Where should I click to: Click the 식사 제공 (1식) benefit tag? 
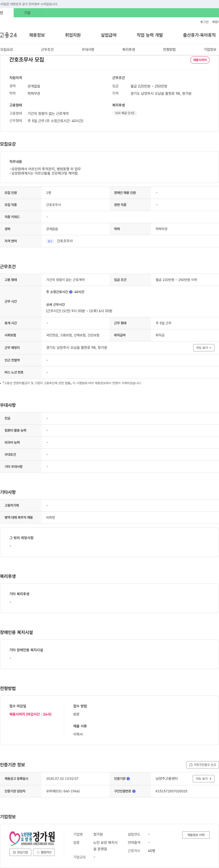click(125, 113)
